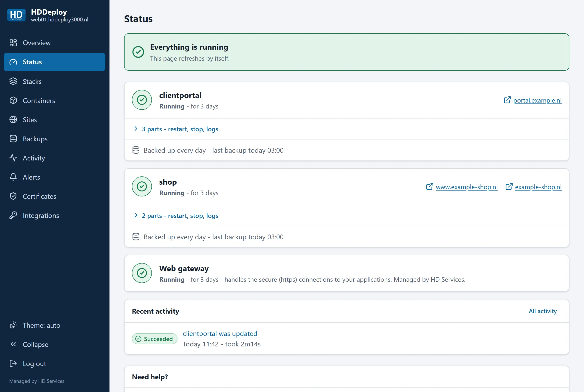584x392 pixels.
Task: View All activity link
Action: pos(542,311)
